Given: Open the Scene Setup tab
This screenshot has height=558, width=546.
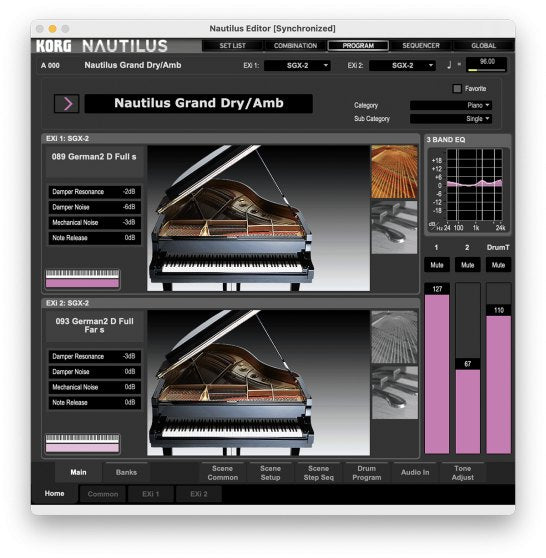Looking at the screenshot, I should pos(270,473).
